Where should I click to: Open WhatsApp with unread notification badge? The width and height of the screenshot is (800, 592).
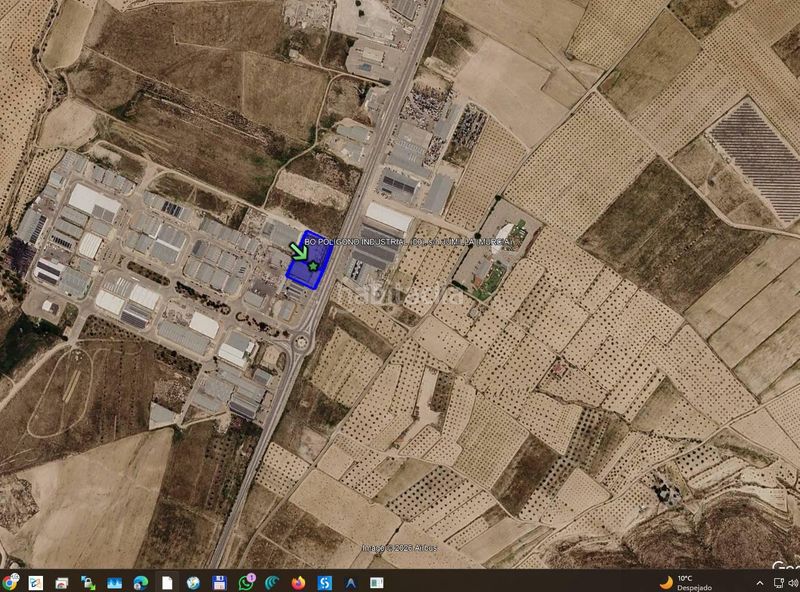pos(246,582)
